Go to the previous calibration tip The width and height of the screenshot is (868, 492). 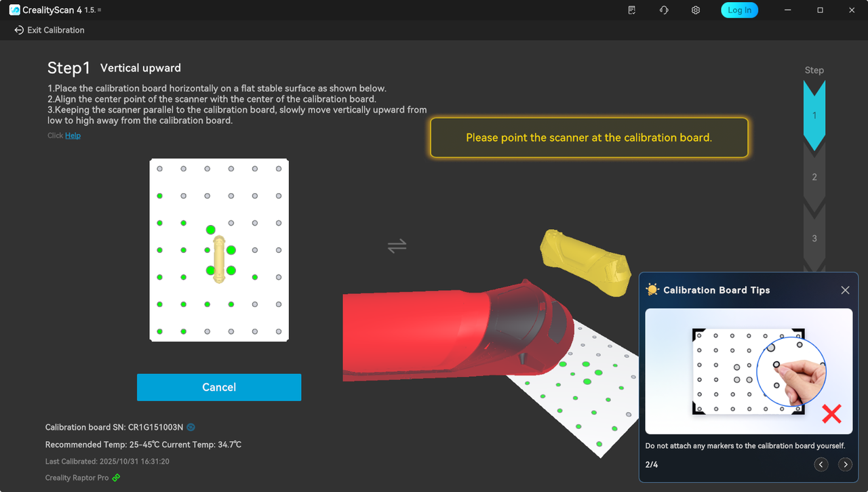pos(821,464)
